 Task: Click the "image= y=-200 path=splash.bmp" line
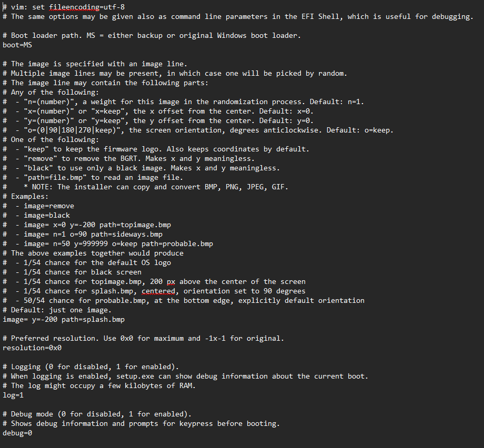tap(64, 319)
